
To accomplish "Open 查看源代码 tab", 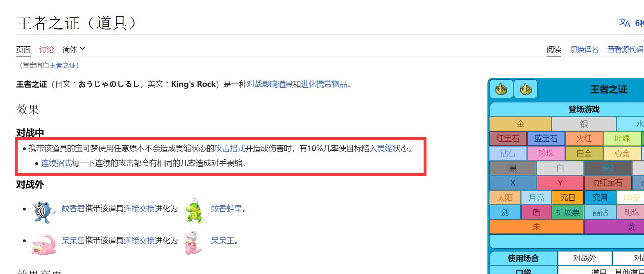I will click(x=625, y=50).
